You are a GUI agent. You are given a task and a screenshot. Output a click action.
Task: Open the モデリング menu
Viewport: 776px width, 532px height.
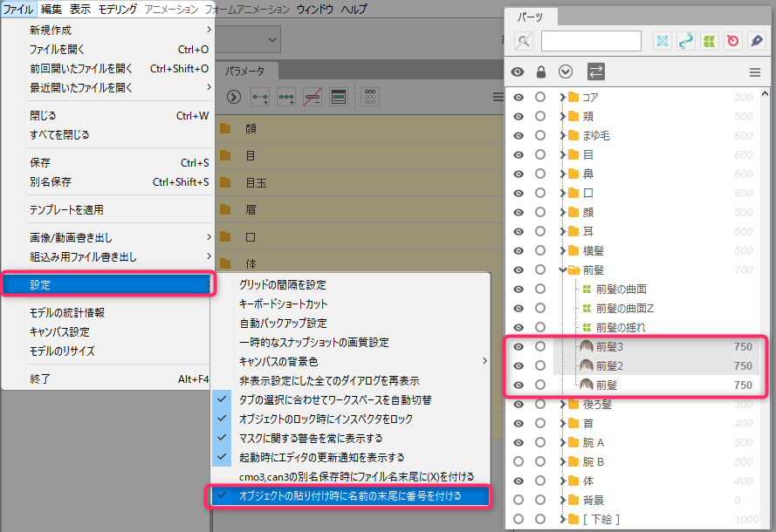[x=118, y=10]
